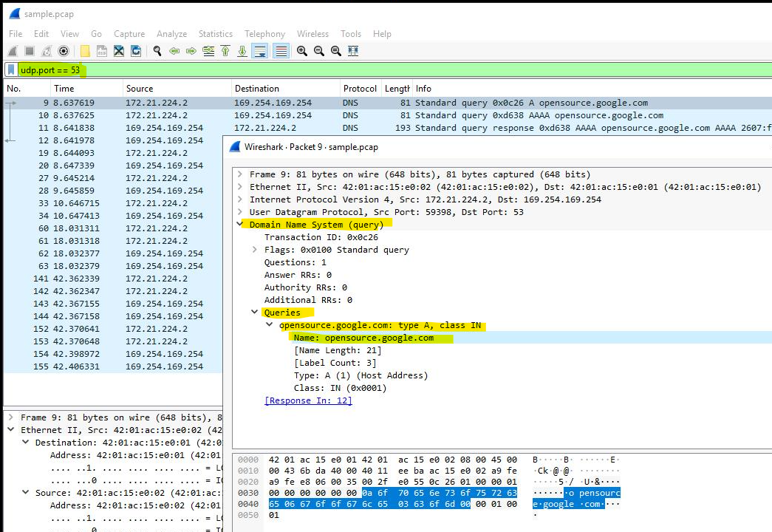Sort by the Protocol column header
The width and height of the screenshot is (772, 532).
[360, 89]
